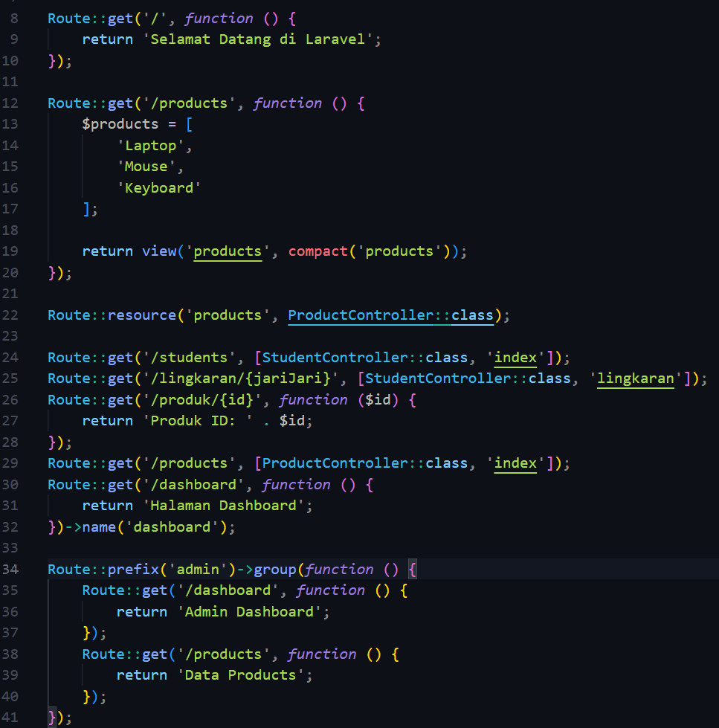Click line number 26 in the gutter
The image size is (719, 728).
(x=10, y=400)
